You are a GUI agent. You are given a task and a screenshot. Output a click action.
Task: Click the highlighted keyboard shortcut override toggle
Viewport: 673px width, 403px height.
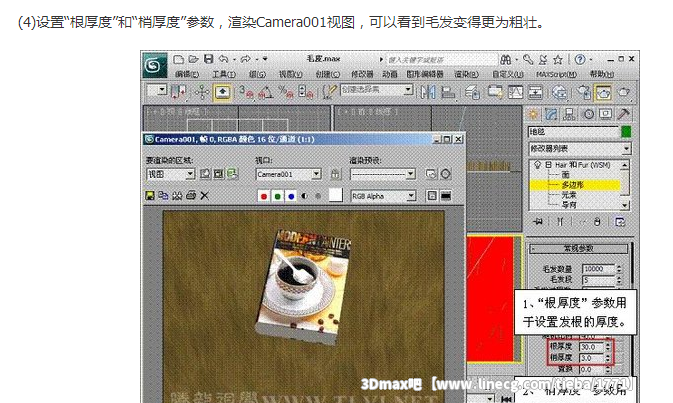click(x=222, y=92)
